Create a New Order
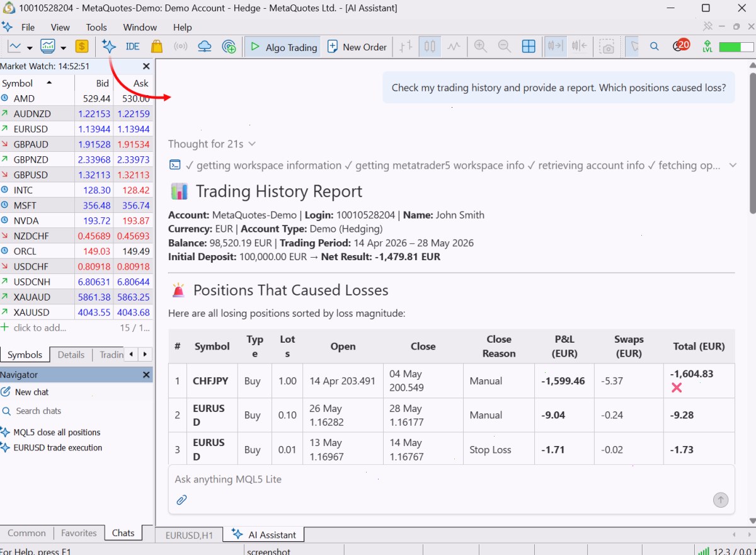 click(357, 47)
